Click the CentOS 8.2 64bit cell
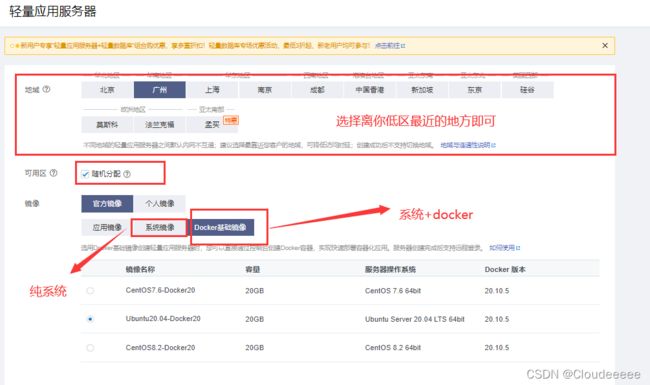 pyautogui.click(x=393, y=348)
